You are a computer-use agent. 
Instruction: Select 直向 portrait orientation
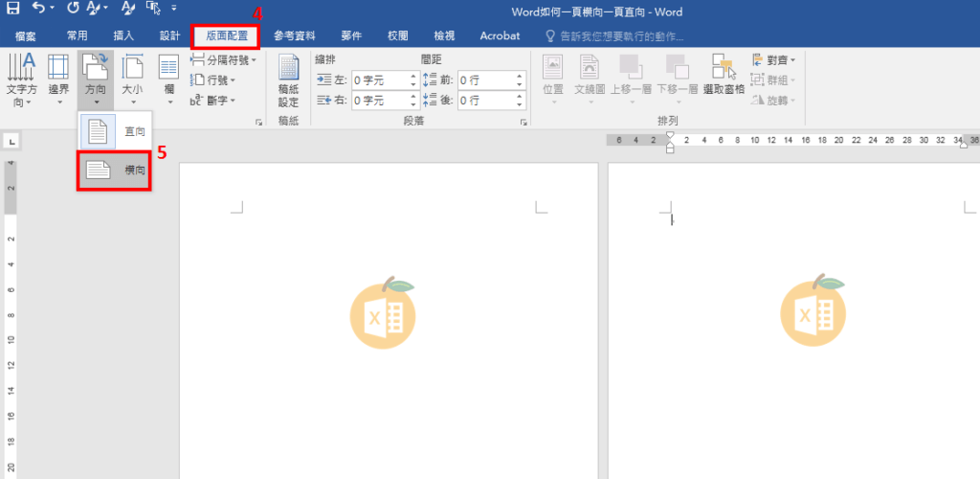[114, 130]
